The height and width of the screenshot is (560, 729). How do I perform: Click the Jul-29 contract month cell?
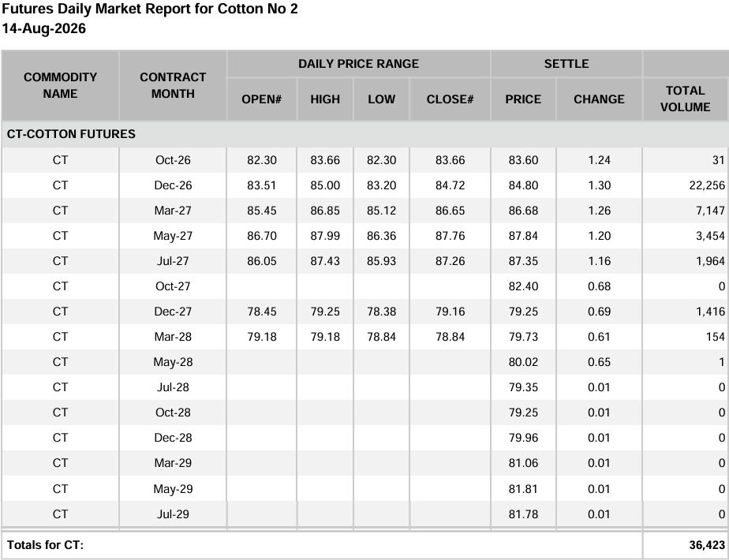173,514
